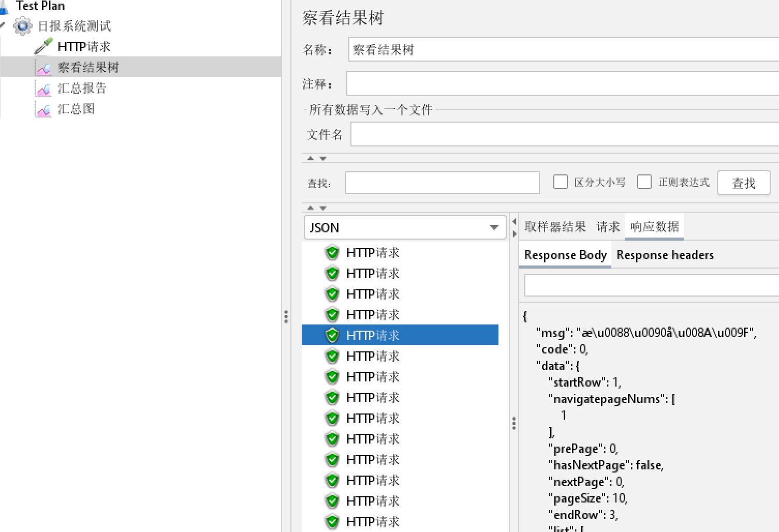Focus the 文件名 filename input field
Viewport: 779px width, 532px height.
pos(565,134)
